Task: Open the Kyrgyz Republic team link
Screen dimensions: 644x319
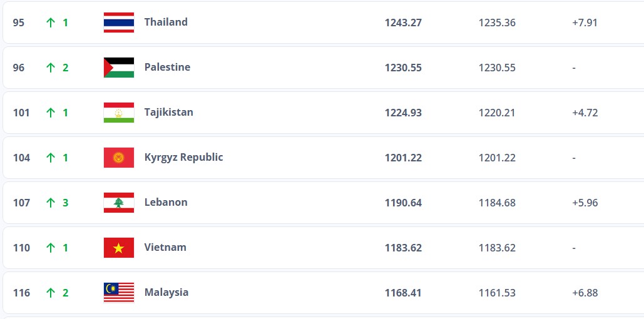Action: click(183, 157)
